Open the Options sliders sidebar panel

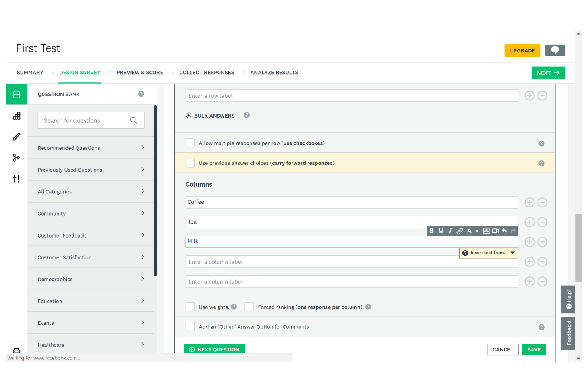[16, 179]
